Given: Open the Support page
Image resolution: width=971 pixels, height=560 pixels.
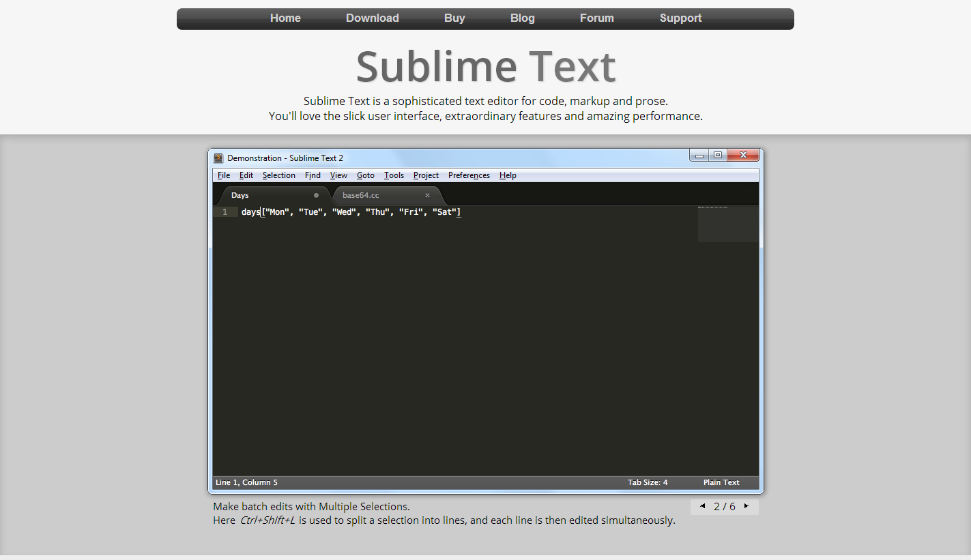Looking at the screenshot, I should pos(680,18).
